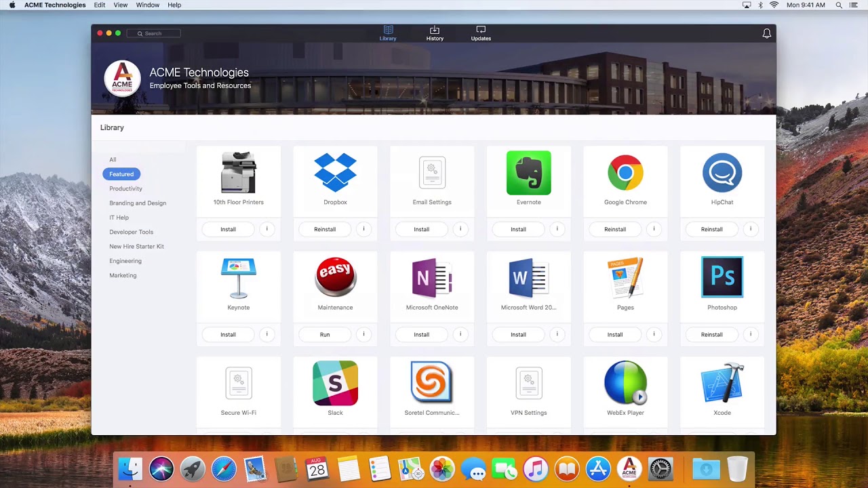868x488 pixels.
Task: Click the Google Chrome icon
Action: (x=625, y=173)
